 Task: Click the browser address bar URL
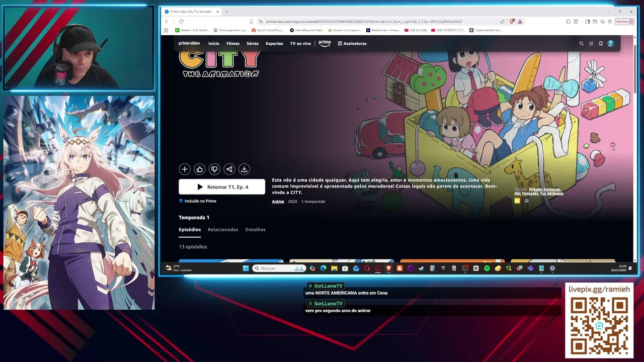click(x=364, y=22)
